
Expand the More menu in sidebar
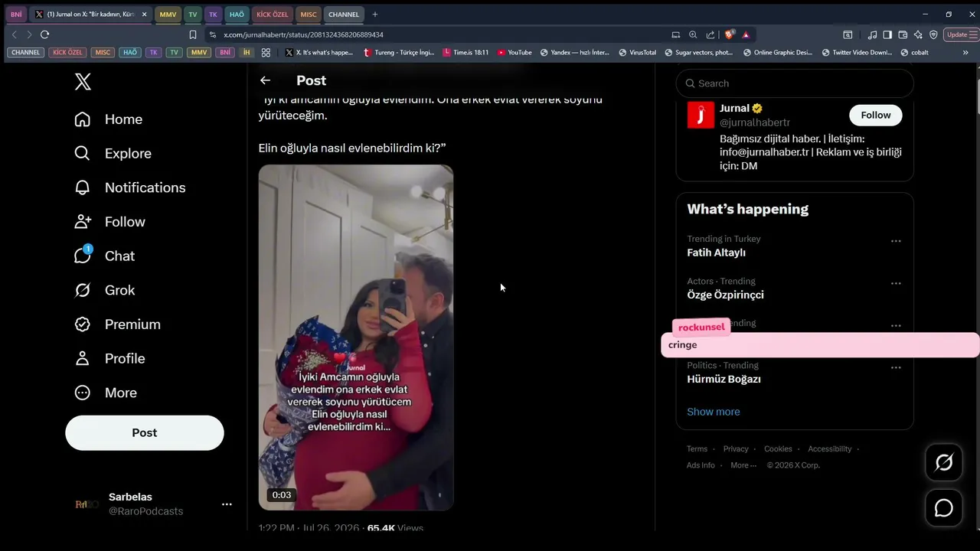point(106,393)
